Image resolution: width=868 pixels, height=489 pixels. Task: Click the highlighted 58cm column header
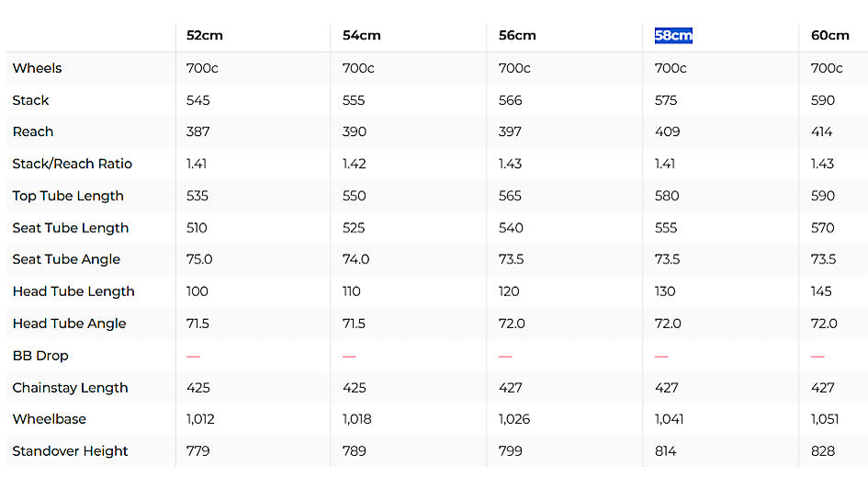[672, 36]
